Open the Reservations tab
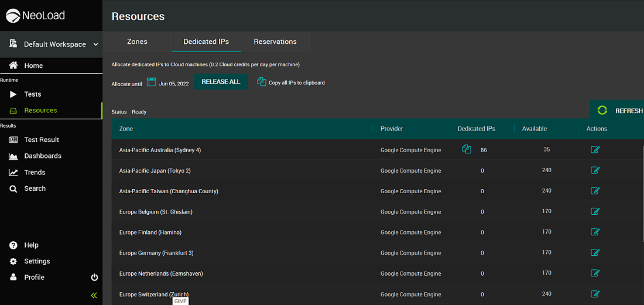This screenshot has width=644, height=305. 275,42
